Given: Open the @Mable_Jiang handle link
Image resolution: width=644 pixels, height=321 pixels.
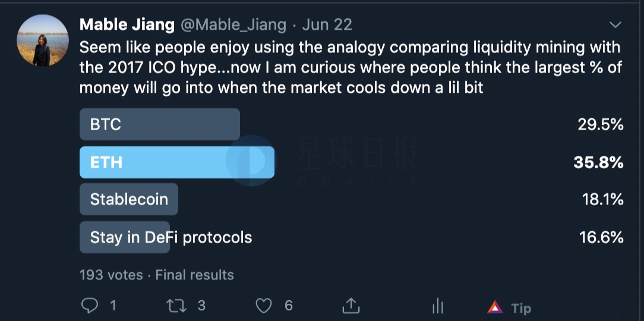Looking at the screenshot, I should click(x=233, y=25).
